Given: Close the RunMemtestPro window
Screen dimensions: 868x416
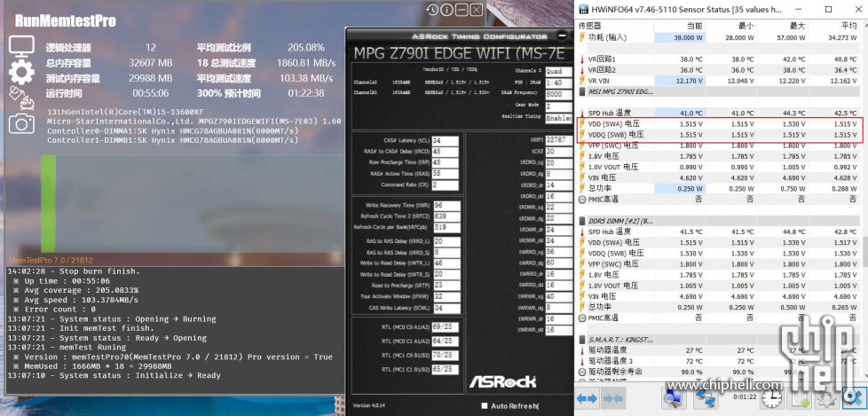Looking at the screenshot, I should [476, 10].
